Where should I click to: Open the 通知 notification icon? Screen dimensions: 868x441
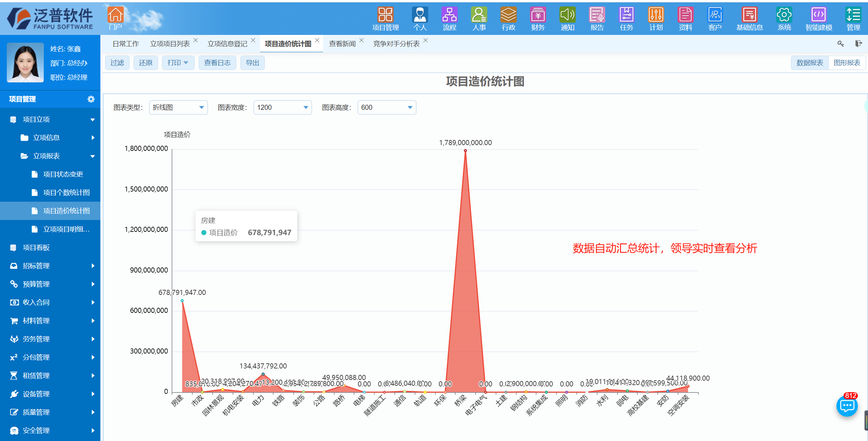(x=567, y=19)
